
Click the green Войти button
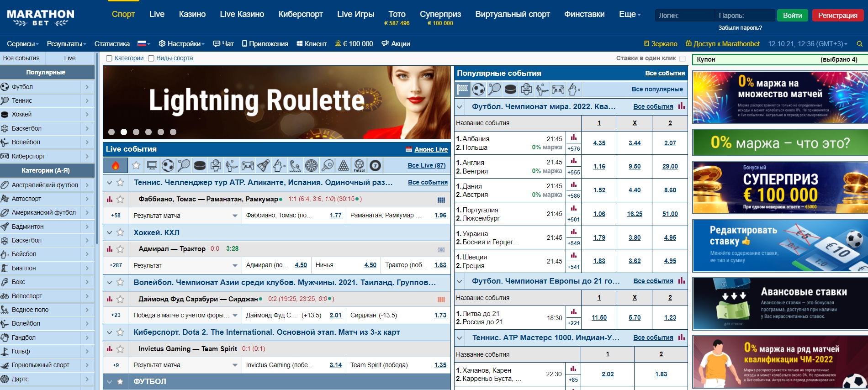pos(792,15)
